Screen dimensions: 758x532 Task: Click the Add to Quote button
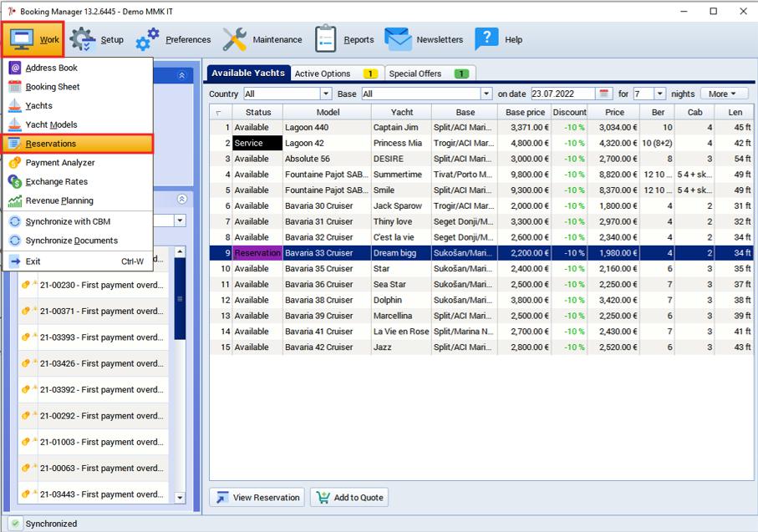(x=349, y=497)
